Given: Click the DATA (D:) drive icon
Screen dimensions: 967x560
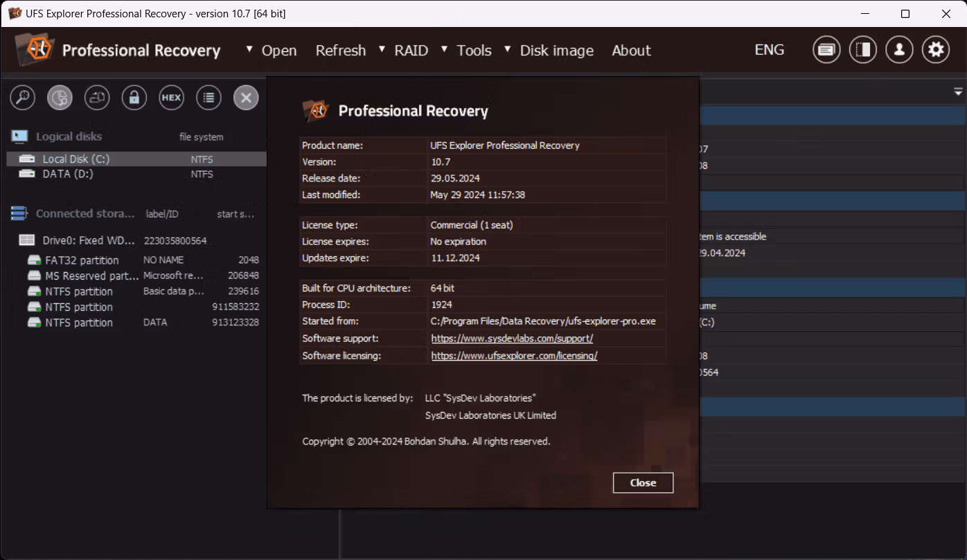Looking at the screenshot, I should (x=27, y=174).
